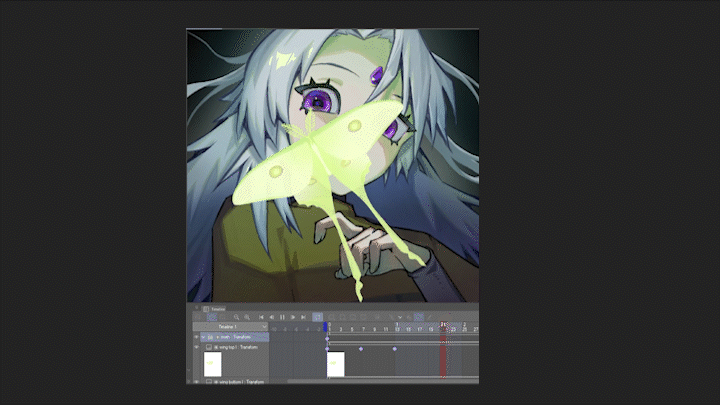
Task: Click the highlighted icon left of zoom tools
Action: click(212, 317)
